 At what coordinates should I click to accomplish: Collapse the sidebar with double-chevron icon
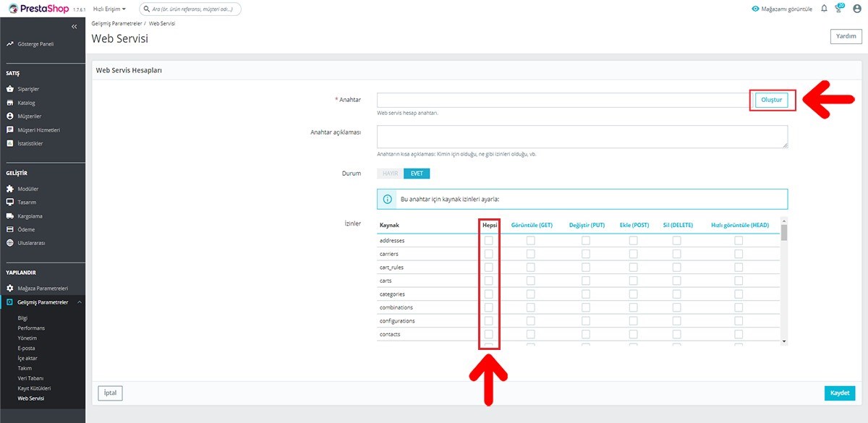[74, 27]
